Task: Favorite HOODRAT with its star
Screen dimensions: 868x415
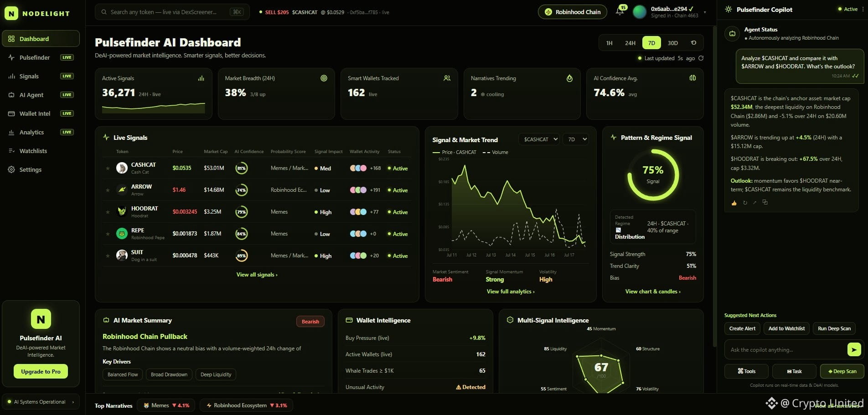Action: pos(108,212)
